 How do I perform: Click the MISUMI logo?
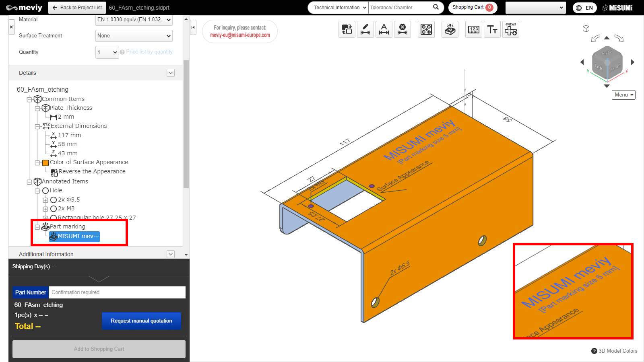pyautogui.click(x=618, y=8)
